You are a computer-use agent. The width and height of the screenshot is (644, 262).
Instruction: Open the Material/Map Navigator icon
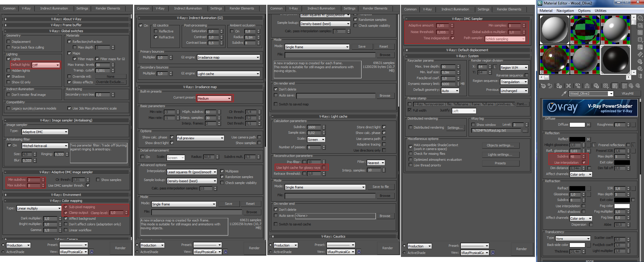[640, 76]
